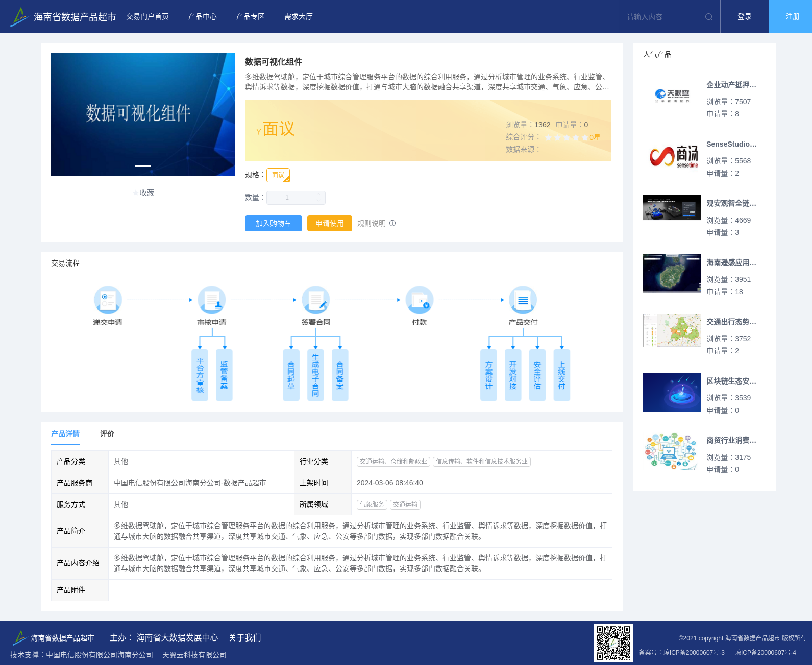Screen dimensions: 812x665
Task: Click the 登录 button
Action: [x=745, y=17]
